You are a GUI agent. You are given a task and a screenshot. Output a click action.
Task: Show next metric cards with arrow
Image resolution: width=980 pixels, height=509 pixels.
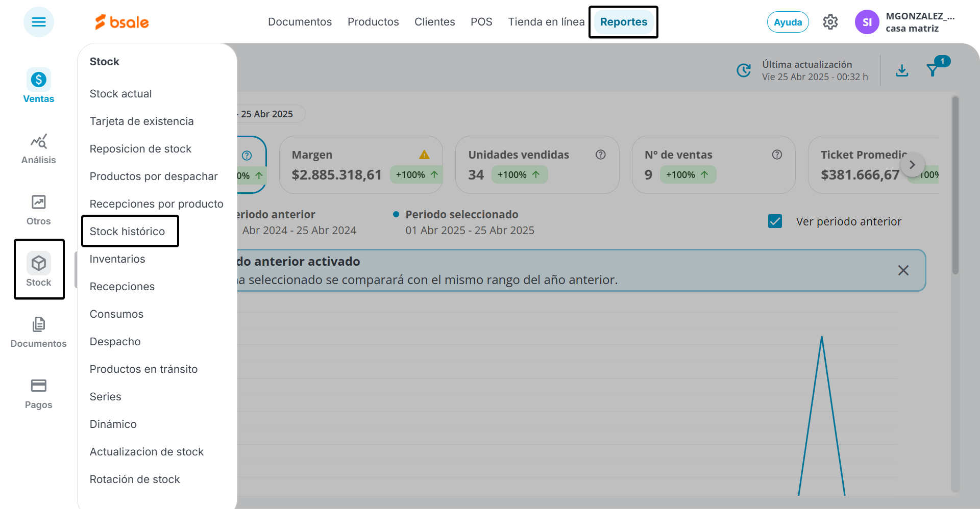[x=912, y=165]
